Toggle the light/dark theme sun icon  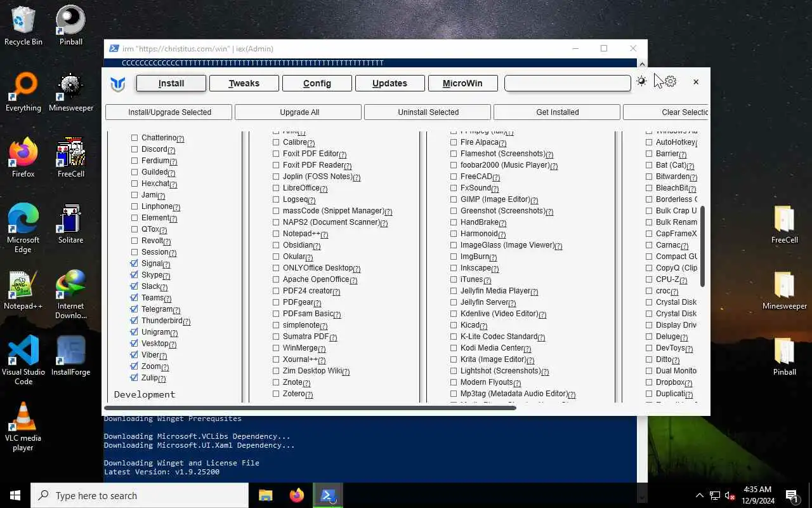coord(641,81)
